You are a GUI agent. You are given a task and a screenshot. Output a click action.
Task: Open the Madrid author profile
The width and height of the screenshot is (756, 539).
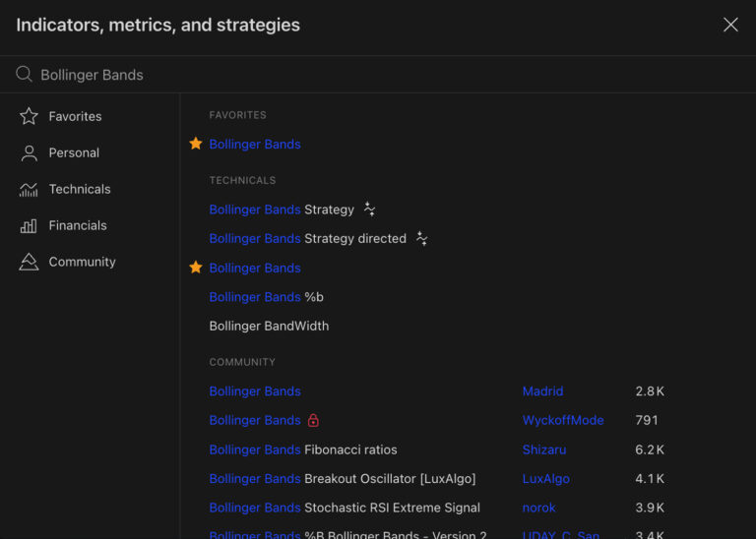[542, 391]
